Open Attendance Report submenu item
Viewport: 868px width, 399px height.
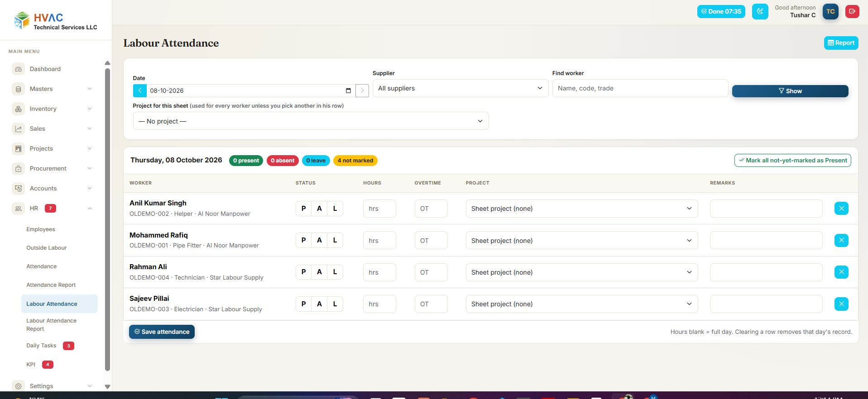[51, 285]
